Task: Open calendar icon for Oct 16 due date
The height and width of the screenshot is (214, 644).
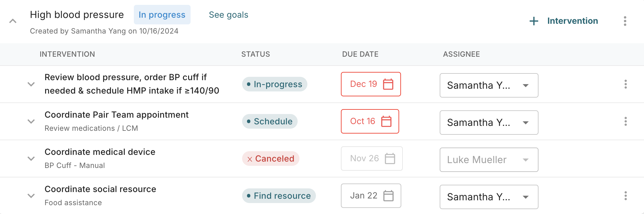Action: [386, 121]
